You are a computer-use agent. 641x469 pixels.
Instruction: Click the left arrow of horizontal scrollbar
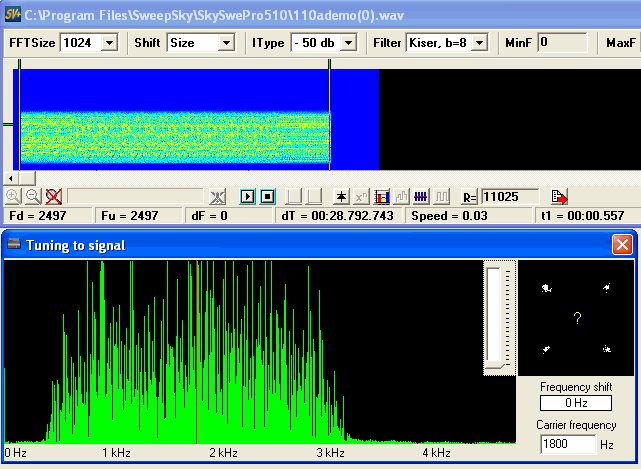pyautogui.click(x=12, y=177)
